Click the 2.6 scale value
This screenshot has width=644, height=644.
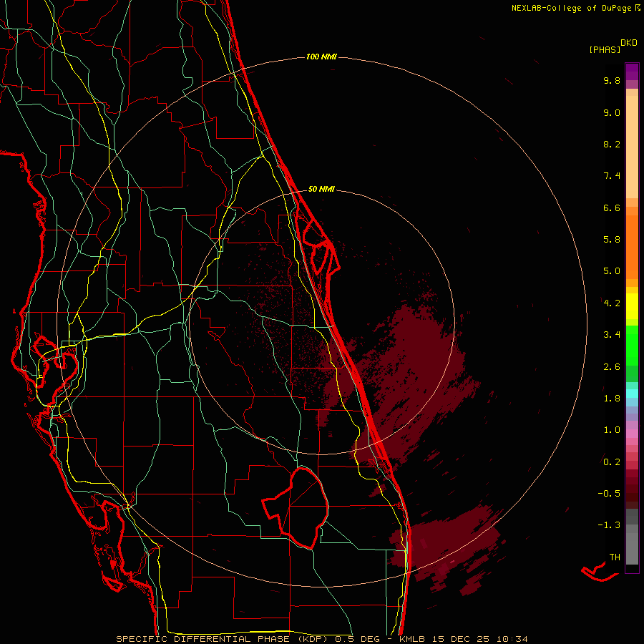[612, 367]
